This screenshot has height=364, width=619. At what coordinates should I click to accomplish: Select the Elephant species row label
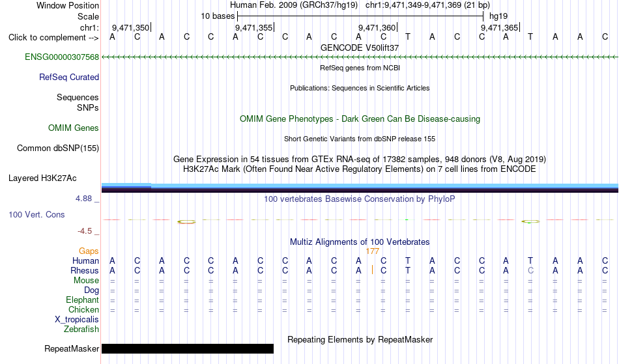[82, 300]
